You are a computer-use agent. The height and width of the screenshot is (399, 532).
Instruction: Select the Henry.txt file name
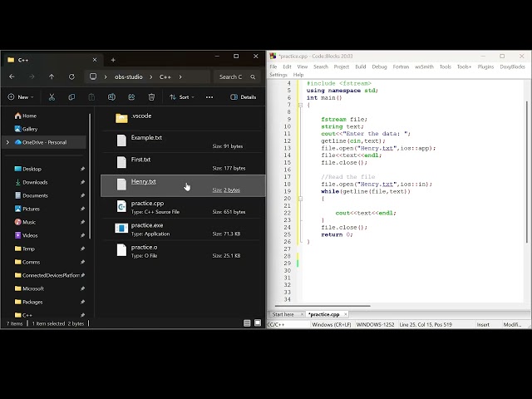(x=143, y=181)
